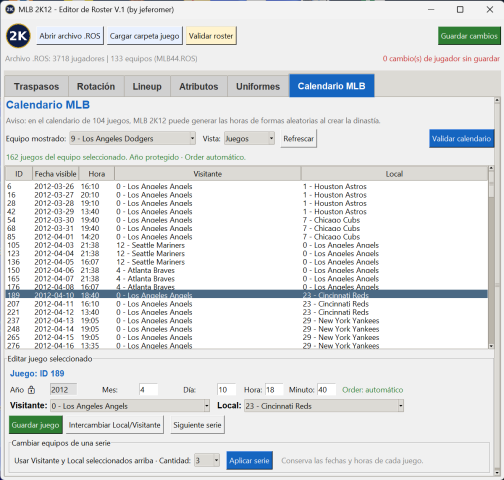Click the title bar app icon
This screenshot has width=504, height=480.
[10, 9]
